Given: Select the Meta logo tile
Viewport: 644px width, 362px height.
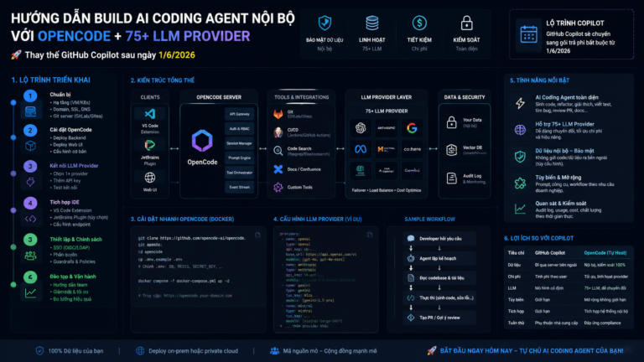Looking at the screenshot, I should tap(361, 149).
